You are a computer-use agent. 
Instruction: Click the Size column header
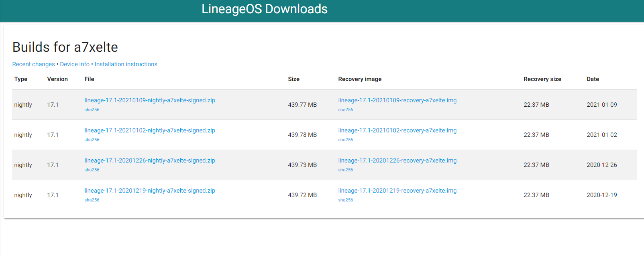click(x=293, y=79)
